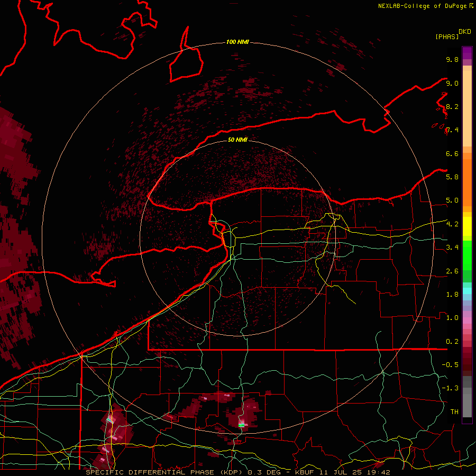476x476 pixels.
Task: Select the 5.8 scale value
Action: [452, 177]
